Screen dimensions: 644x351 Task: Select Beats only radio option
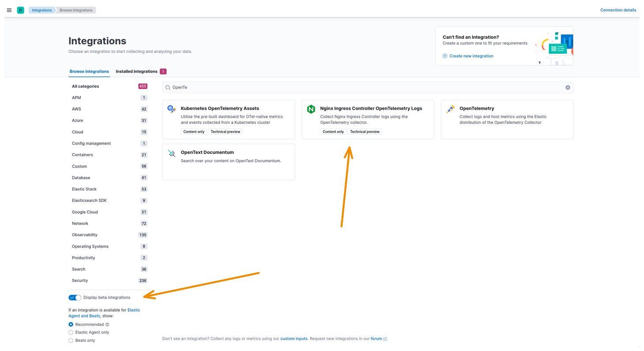tap(71, 340)
